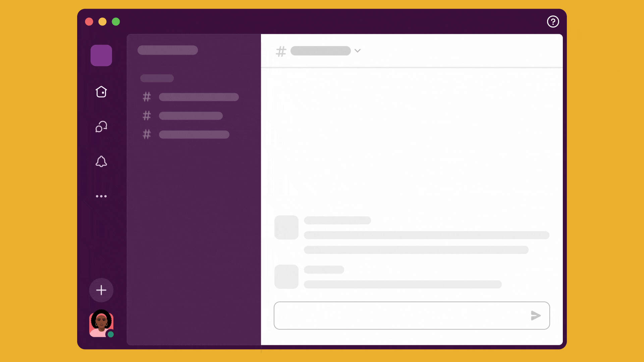Select the third hash channel item

click(x=186, y=134)
